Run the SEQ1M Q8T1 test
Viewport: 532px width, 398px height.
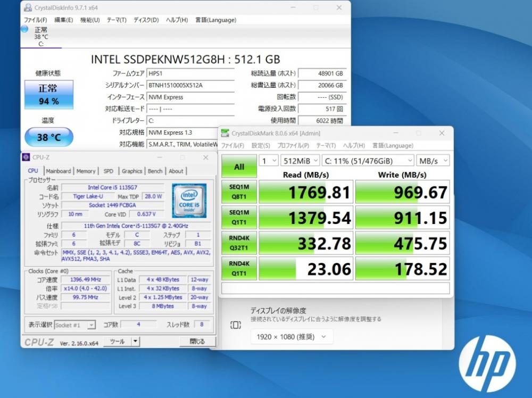[239, 192]
